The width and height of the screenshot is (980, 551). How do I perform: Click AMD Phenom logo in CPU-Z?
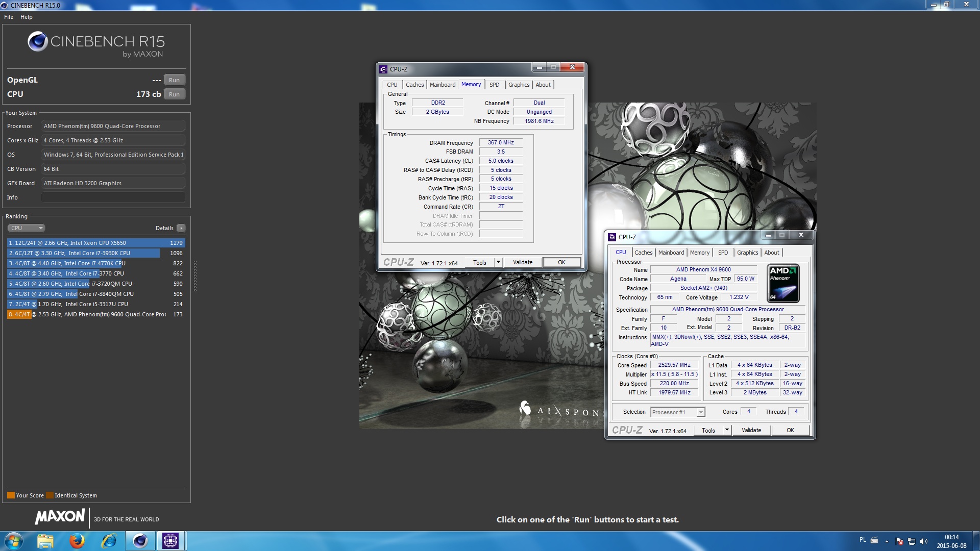coord(783,283)
